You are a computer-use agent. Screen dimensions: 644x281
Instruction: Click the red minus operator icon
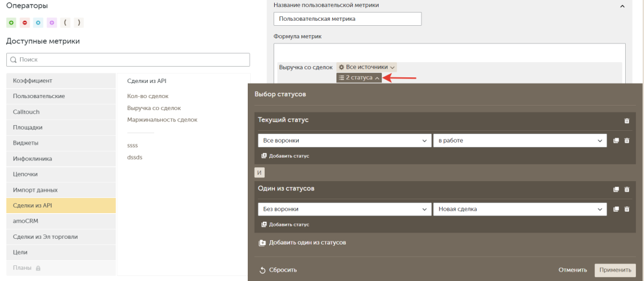click(25, 23)
